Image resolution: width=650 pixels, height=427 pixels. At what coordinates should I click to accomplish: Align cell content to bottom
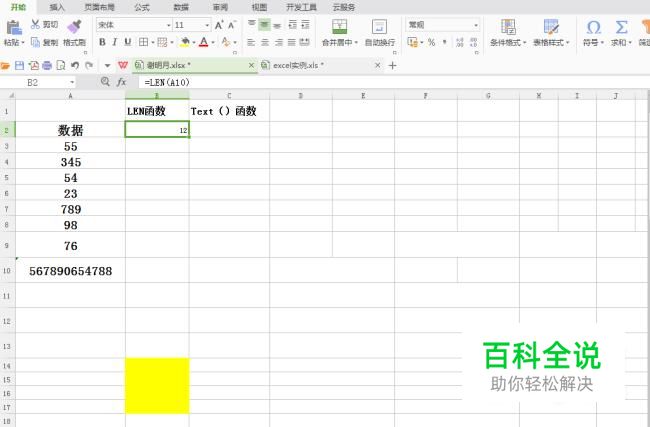(x=277, y=24)
